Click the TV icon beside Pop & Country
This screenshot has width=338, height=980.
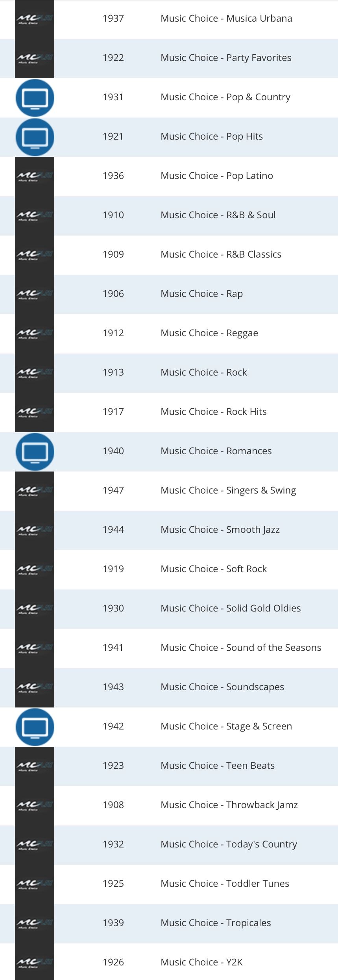tap(35, 98)
